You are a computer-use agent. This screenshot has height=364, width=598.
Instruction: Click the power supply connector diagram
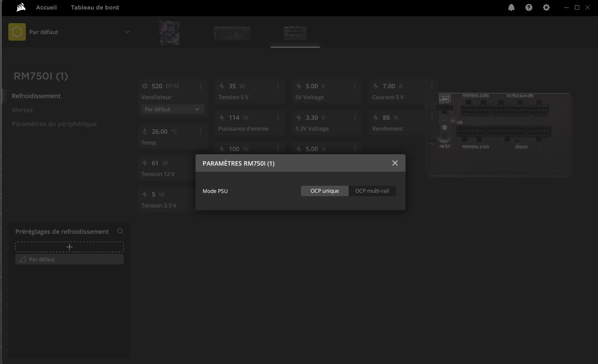[x=499, y=135]
